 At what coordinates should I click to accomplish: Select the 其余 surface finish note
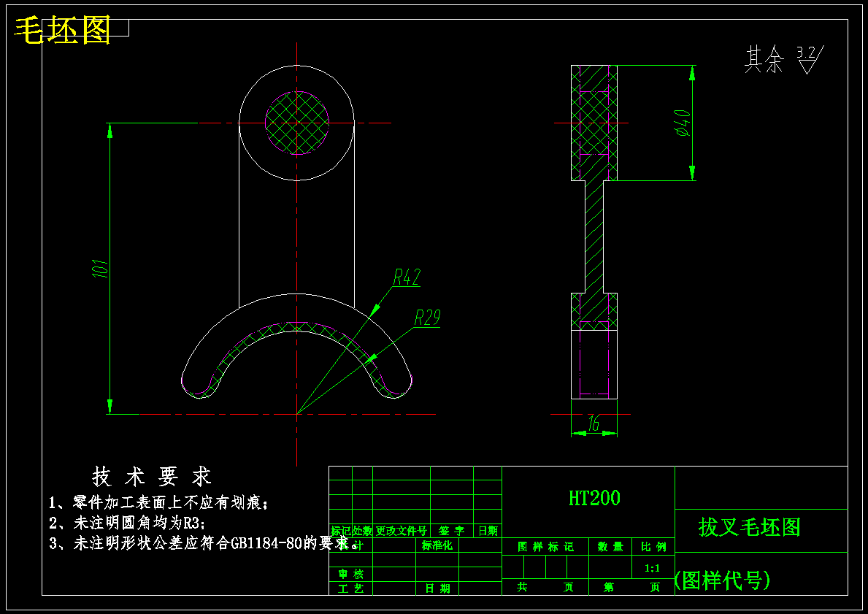pos(764,59)
